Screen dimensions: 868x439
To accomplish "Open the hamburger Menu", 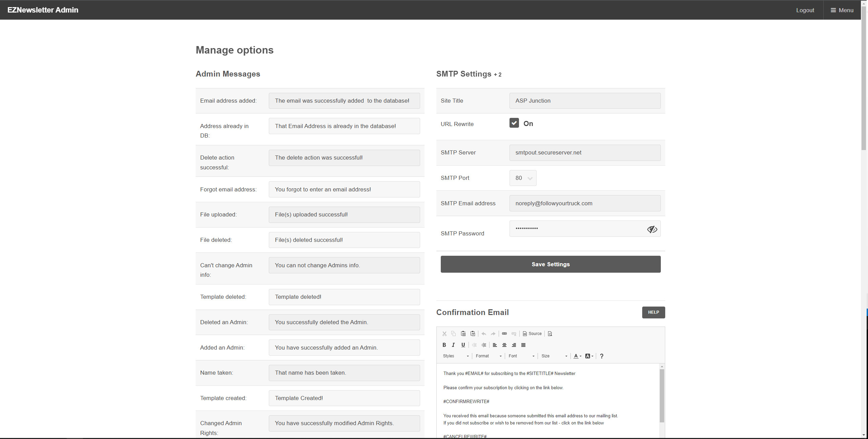I will (842, 10).
